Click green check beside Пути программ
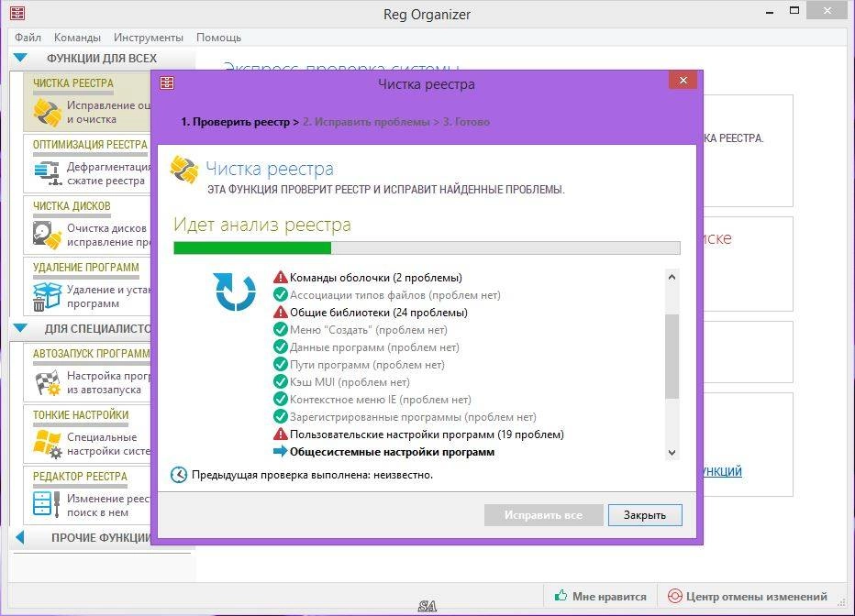The height and width of the screenshot is (616, 855). click(x=281, y=364)
